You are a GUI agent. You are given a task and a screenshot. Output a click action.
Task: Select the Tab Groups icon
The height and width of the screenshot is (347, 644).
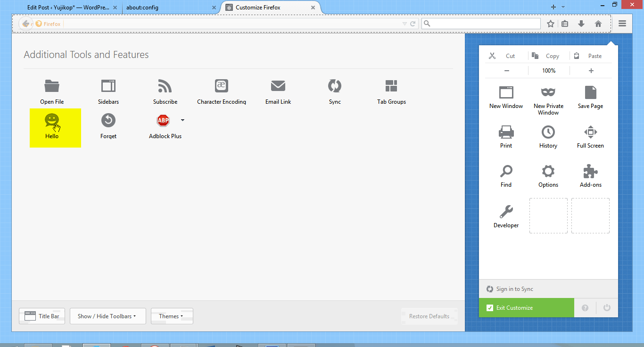pos(391,86)
